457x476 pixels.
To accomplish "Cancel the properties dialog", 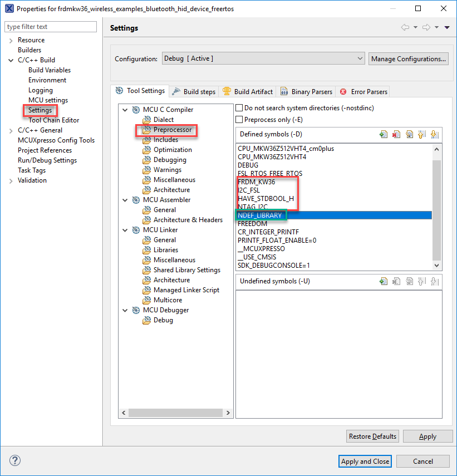I will [422, 461].
